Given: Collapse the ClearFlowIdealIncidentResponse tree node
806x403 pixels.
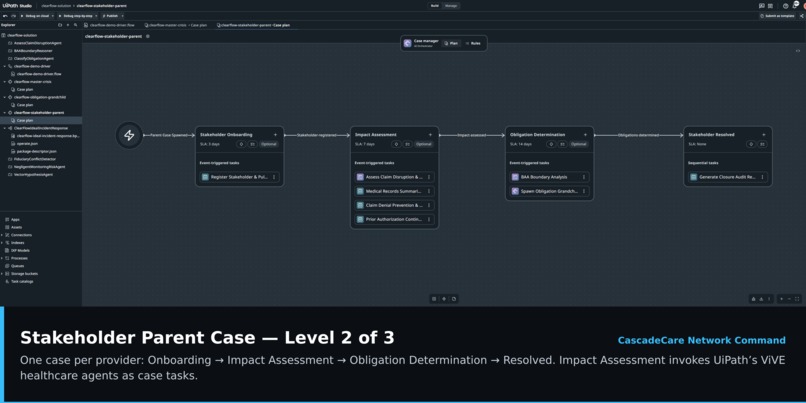Looking at the screenshot, I should [5, 128].
